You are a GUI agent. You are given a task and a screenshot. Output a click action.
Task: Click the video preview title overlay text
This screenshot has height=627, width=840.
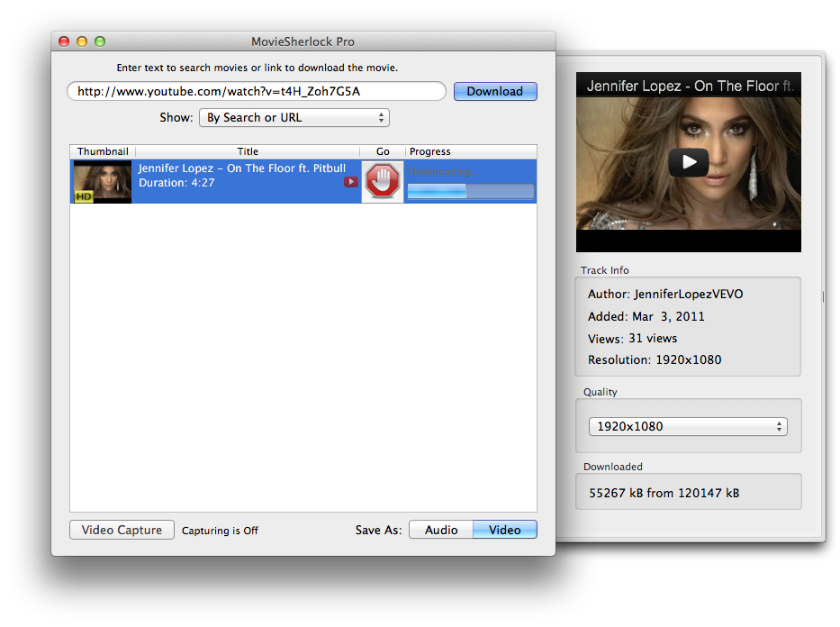tap(690, 86)
